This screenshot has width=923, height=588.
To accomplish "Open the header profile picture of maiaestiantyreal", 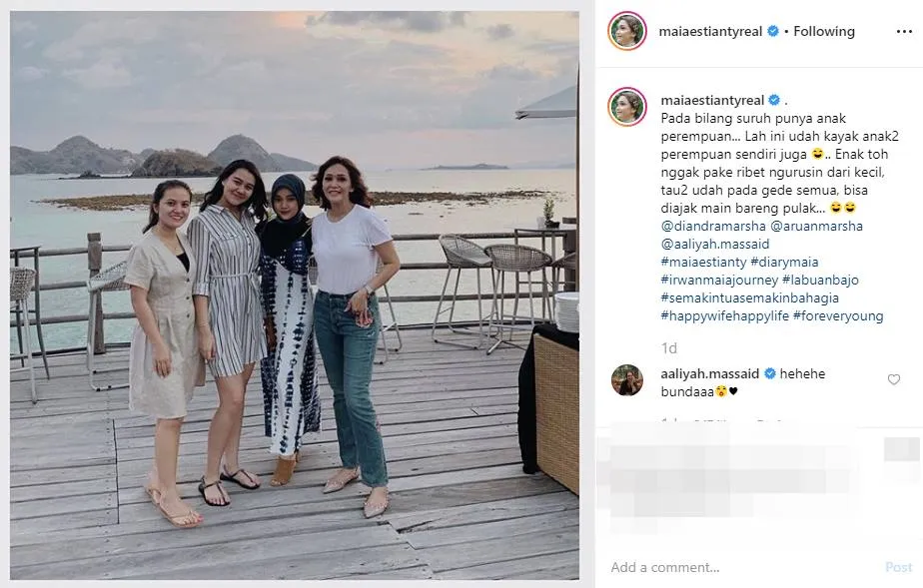I will pos(627,31).
